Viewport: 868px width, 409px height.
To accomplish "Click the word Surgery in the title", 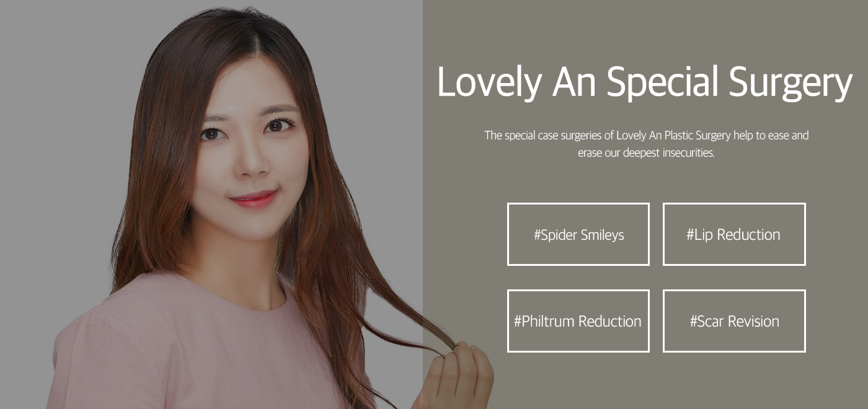I will (791, 82).
